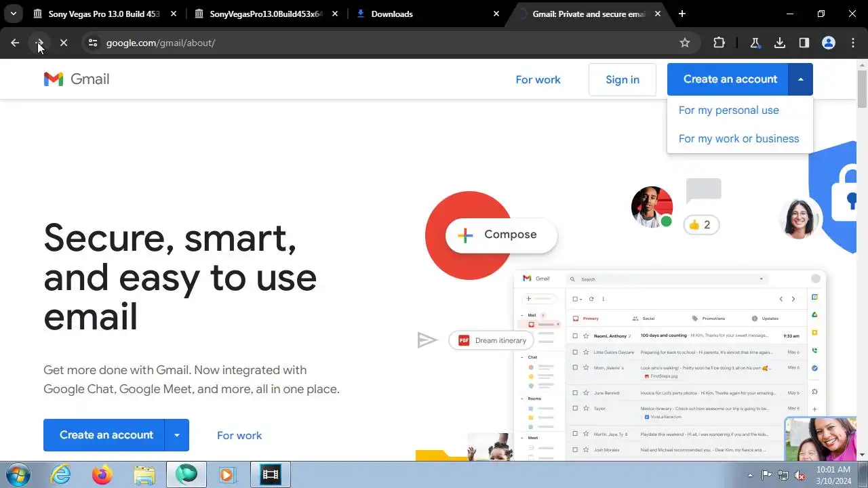Open the green chat bubble taskbar app
Viewport: 868px width, 488px height.
pyautogui.click(x=186, y=474)
